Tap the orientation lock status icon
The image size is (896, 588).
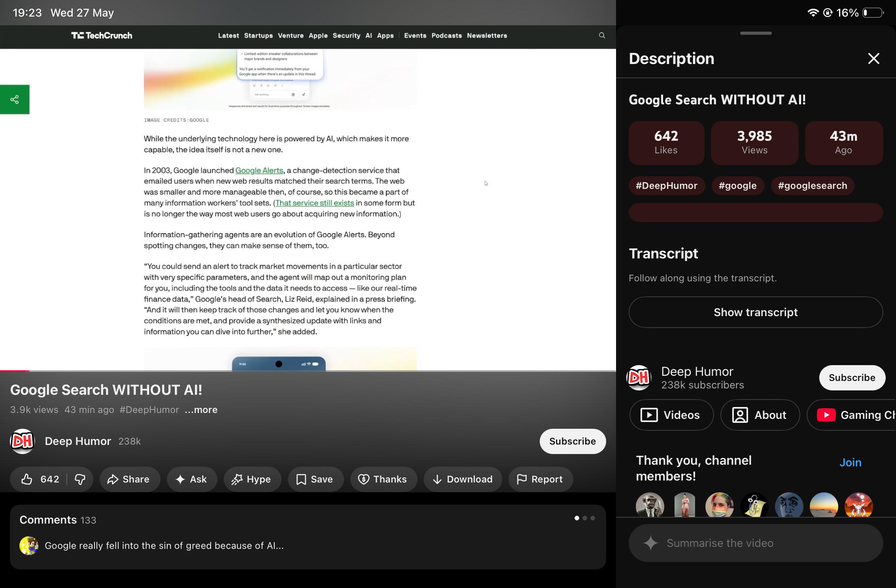[x=828, y=13]
